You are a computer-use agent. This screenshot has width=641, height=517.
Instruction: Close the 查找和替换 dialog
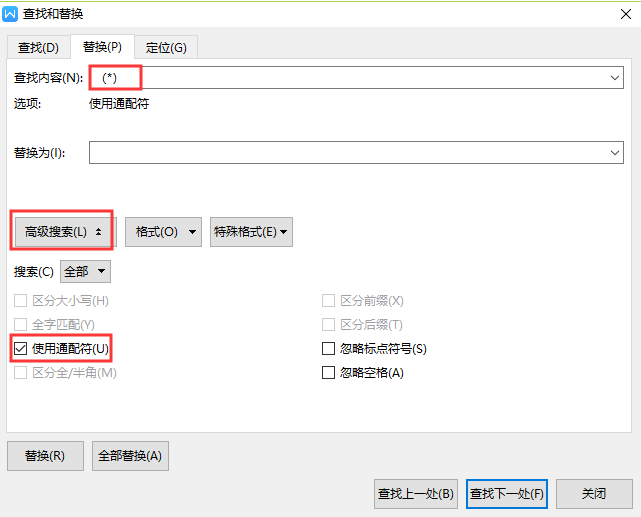click(x=625, y=14)
